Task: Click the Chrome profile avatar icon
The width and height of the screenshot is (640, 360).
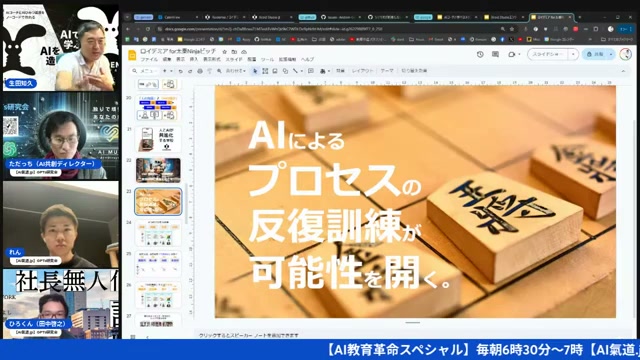Action: click(611, 29)
